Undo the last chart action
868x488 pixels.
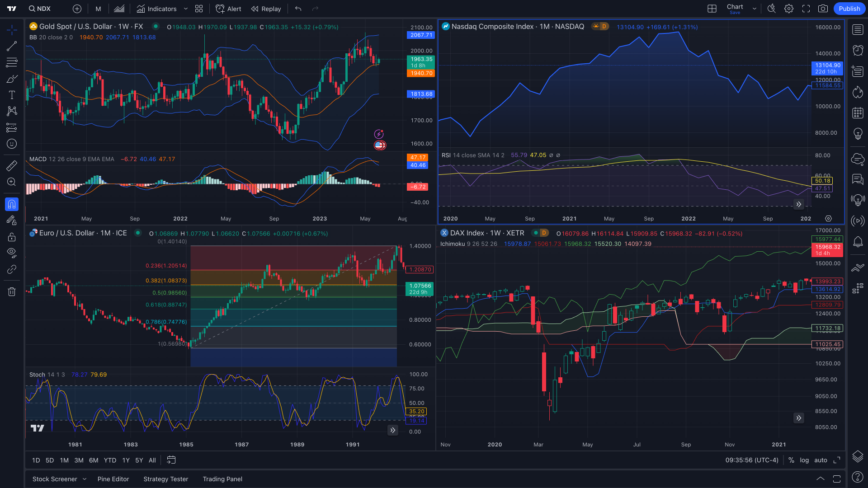pyautogui.click(x=298, y=9)
